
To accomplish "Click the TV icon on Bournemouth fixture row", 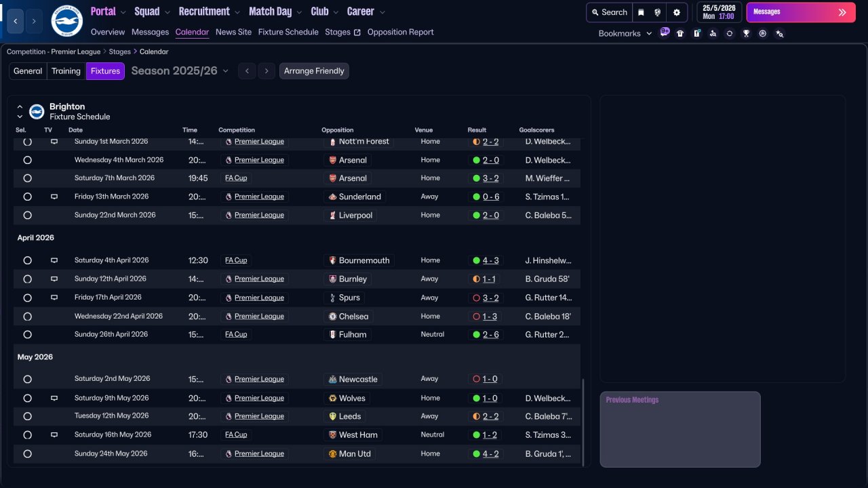I will 54,260.
